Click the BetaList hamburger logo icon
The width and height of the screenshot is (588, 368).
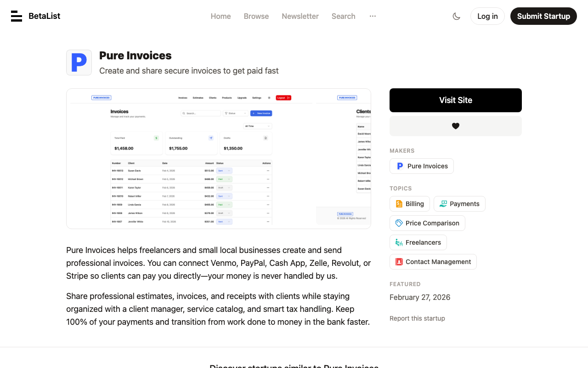17,16
